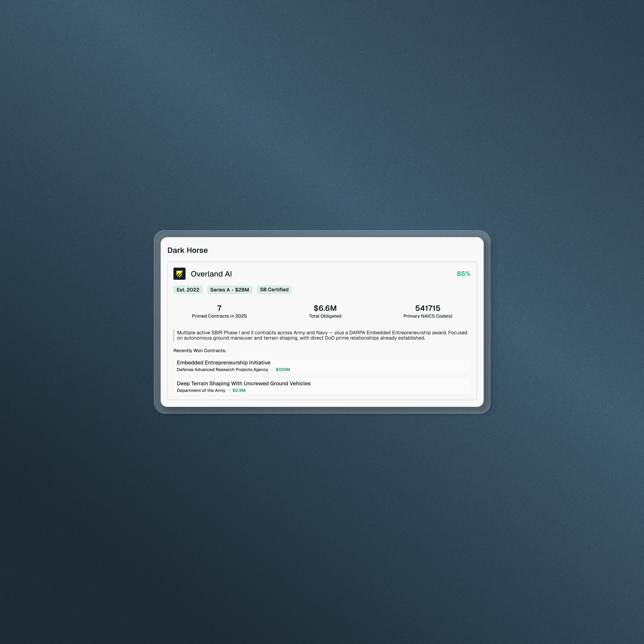Click Defense Advanced Research Projects Agency

(222, 370)
